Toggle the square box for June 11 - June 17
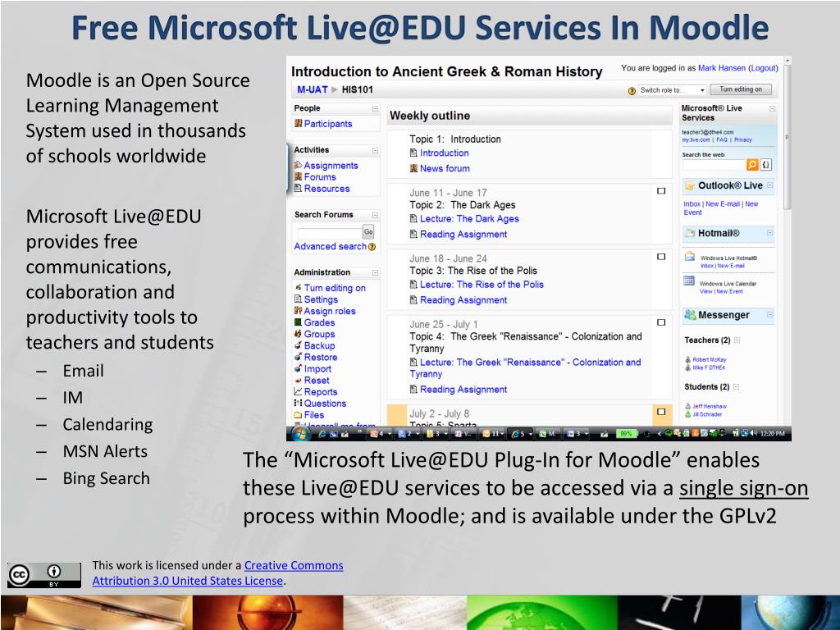 (x=661, y=190)
